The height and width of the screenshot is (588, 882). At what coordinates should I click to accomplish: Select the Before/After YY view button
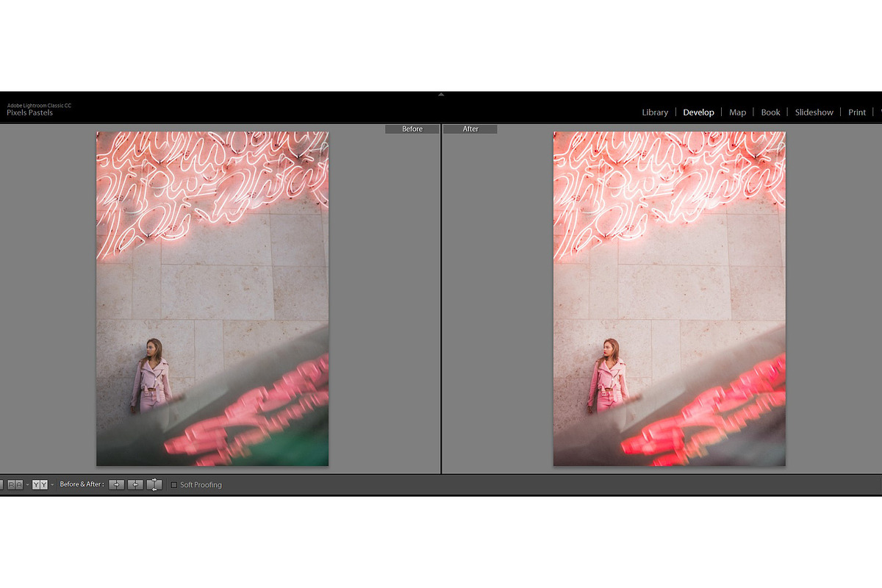[40, 484]
